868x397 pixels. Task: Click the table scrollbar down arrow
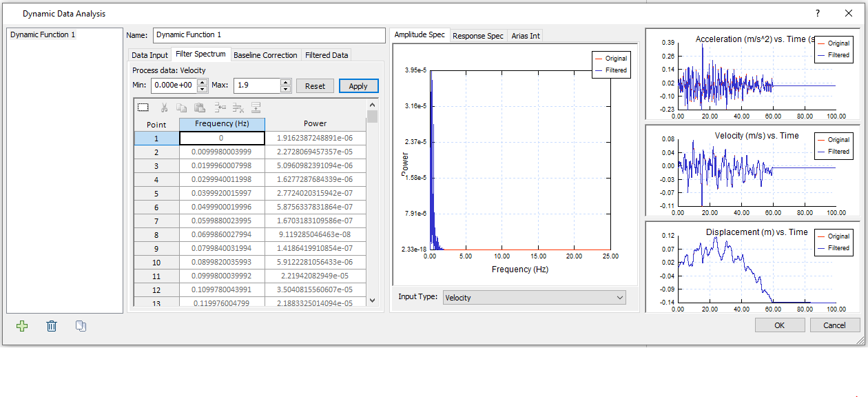373,300
